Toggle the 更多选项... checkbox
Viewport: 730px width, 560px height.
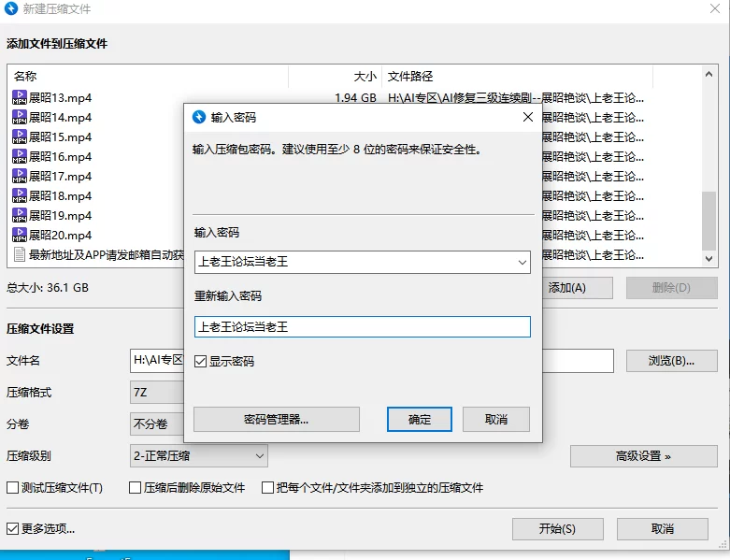(12, 528)
